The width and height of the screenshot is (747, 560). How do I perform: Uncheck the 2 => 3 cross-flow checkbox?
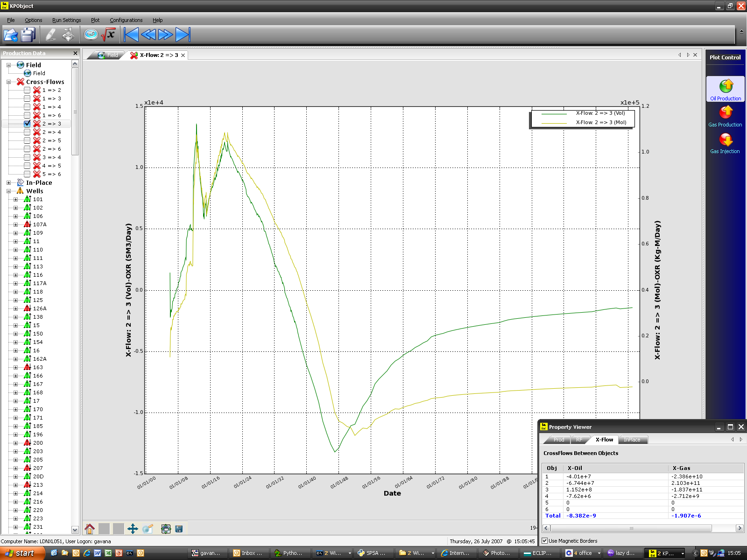click(x=27, y=124)
